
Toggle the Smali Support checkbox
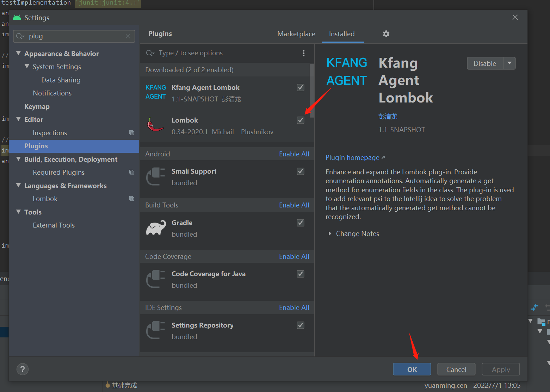[x=301, y=171]
